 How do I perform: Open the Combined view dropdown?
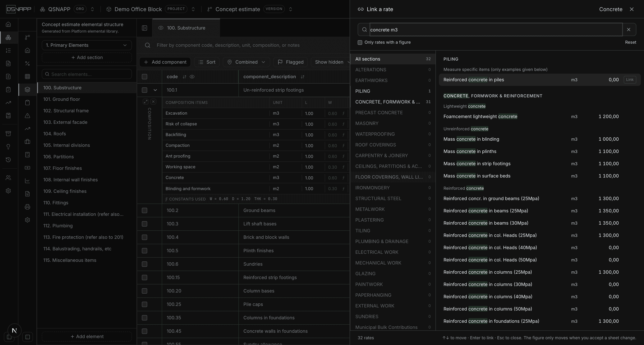pos(246,62)
